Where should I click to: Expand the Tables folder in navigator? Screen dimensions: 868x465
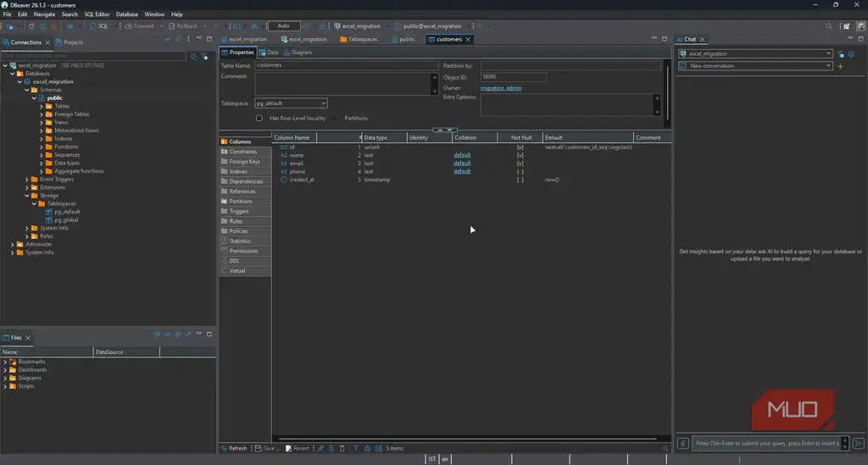[41, 106]
